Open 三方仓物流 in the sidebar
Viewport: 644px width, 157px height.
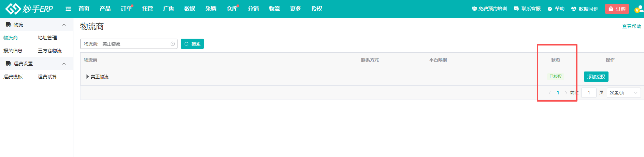(x=50, y=51)
